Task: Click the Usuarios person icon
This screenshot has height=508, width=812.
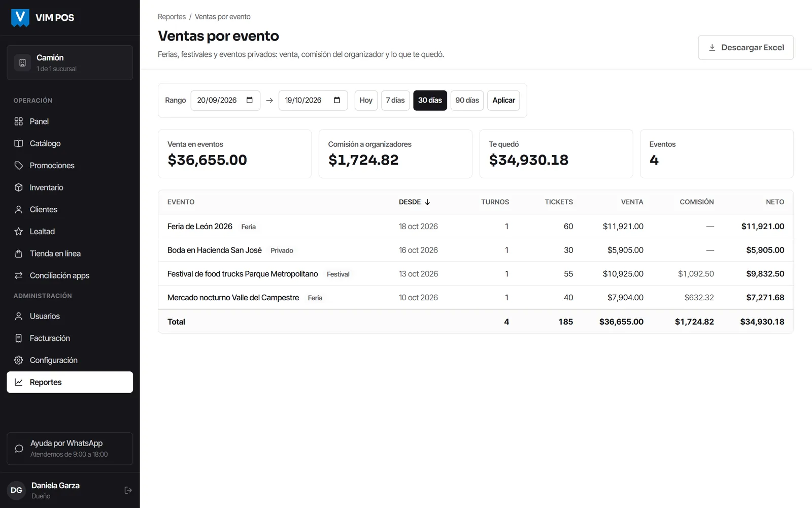Action: (19, 316)
